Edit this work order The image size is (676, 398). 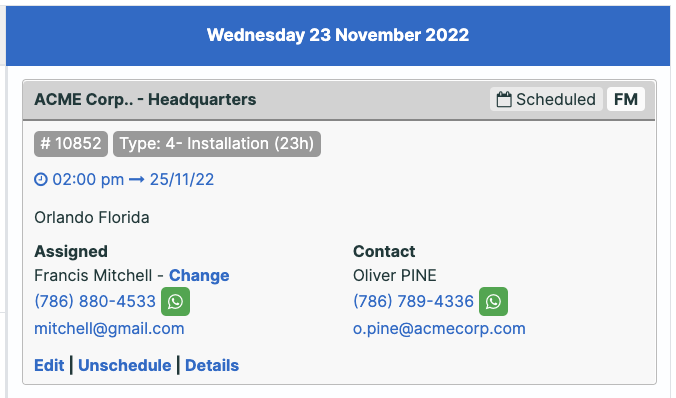tap(49, 366)
